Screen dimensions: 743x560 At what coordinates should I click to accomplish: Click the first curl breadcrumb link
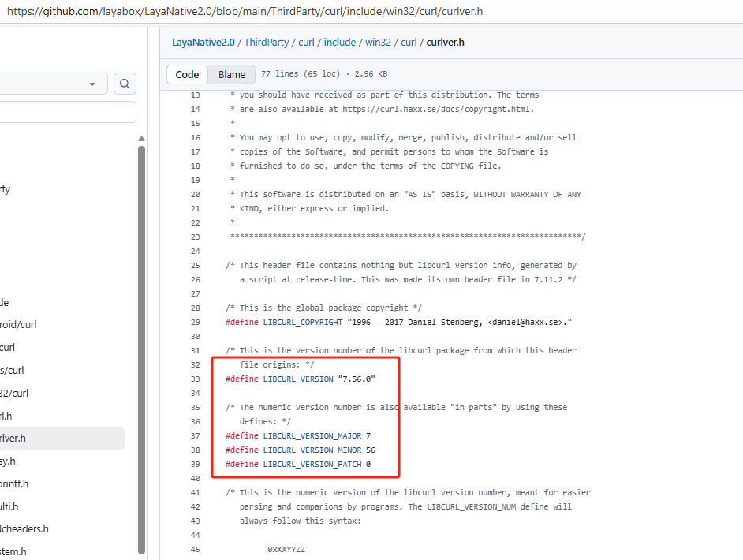point(306,42)
